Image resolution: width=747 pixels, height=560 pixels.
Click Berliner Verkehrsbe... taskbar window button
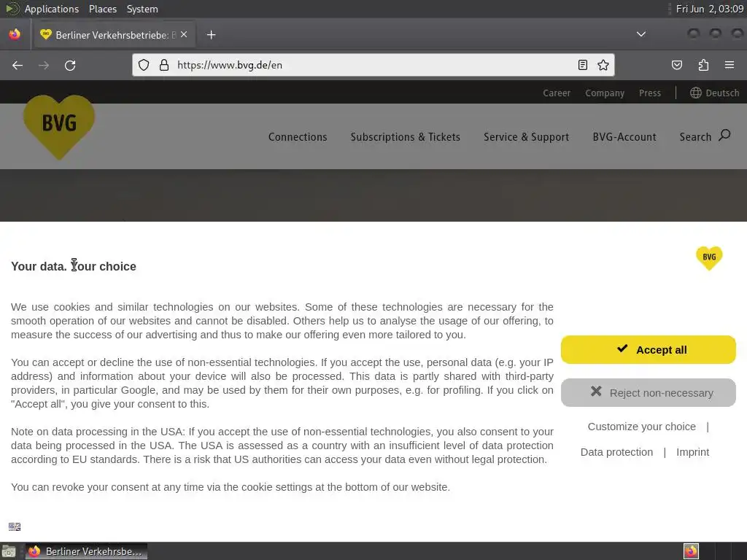point(86,551)
